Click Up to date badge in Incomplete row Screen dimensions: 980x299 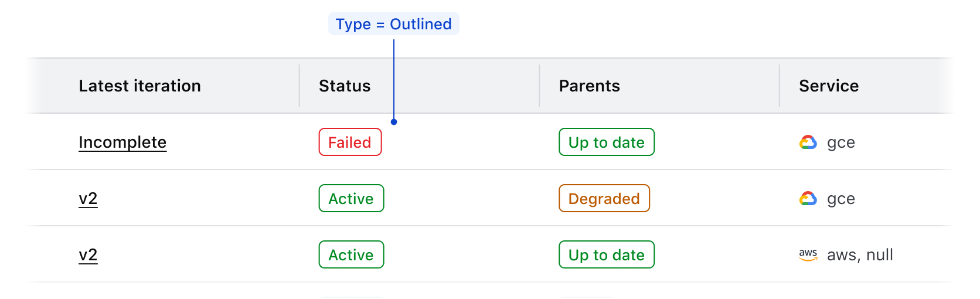(x=606, y=142)
